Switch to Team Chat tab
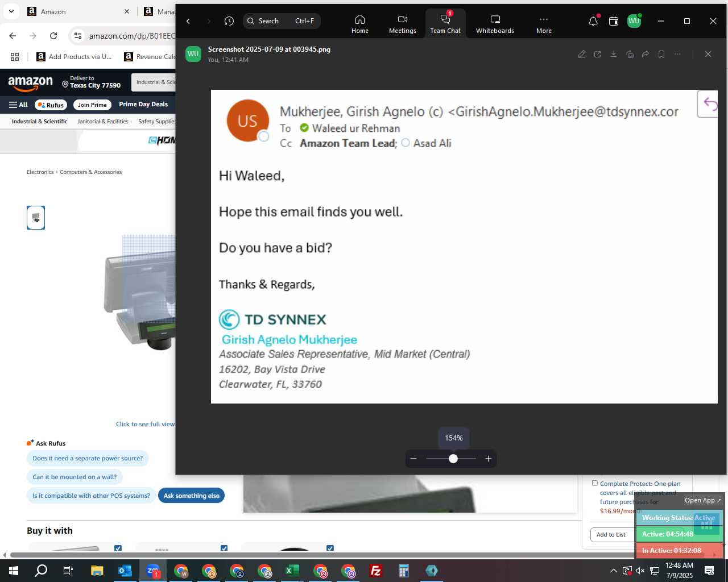The image size is (728, 582). click(445, 24)
